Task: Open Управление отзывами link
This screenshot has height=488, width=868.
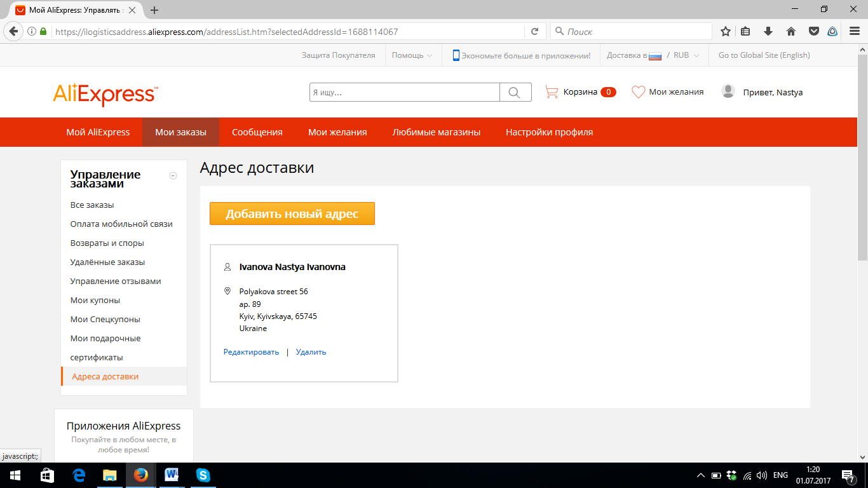Action: pyautogui.click(x=116, y=281)
